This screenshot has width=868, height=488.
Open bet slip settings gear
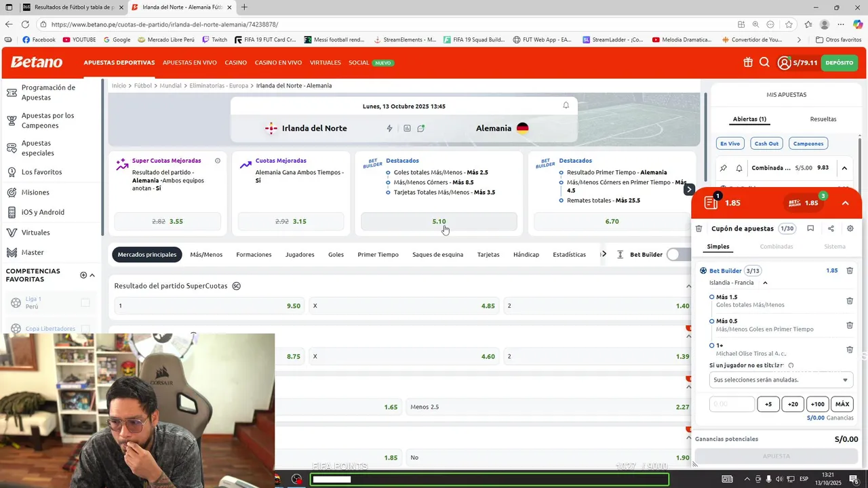[850, 228]
